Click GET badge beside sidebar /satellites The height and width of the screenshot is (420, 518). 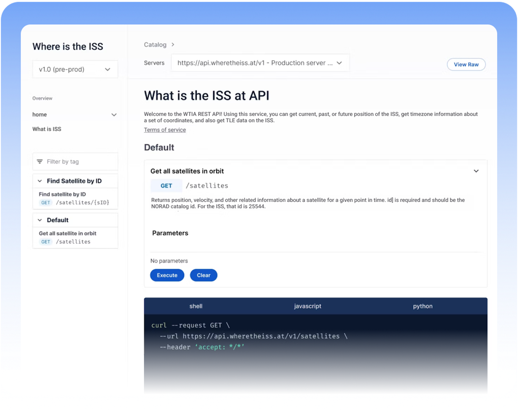tap(46, 242)
